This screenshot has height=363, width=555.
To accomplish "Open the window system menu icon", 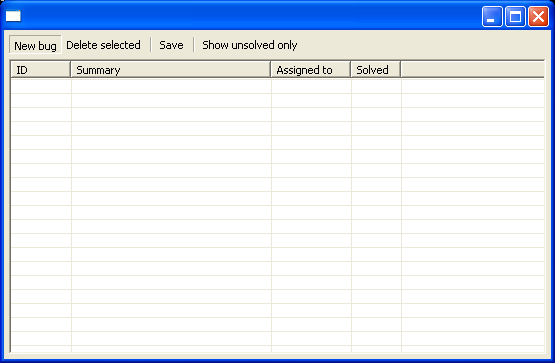I will [13, 16].
